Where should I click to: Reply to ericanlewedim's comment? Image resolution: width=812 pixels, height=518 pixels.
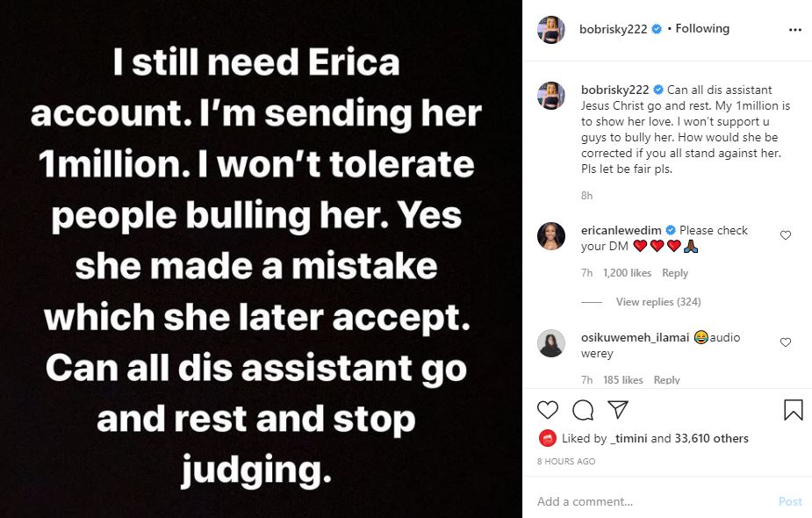(x=674, y=273)
